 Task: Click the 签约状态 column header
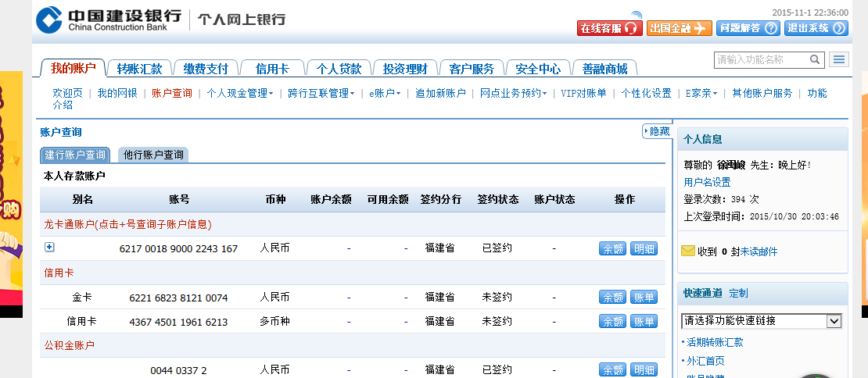click(497, 199)
